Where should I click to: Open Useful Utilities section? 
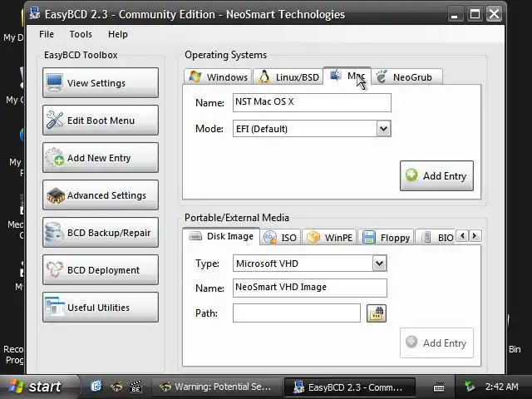coord(101,308)
